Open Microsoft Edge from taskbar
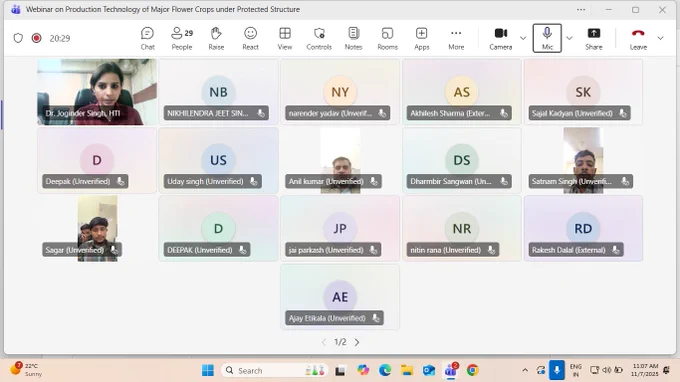 tap(385, 370)
